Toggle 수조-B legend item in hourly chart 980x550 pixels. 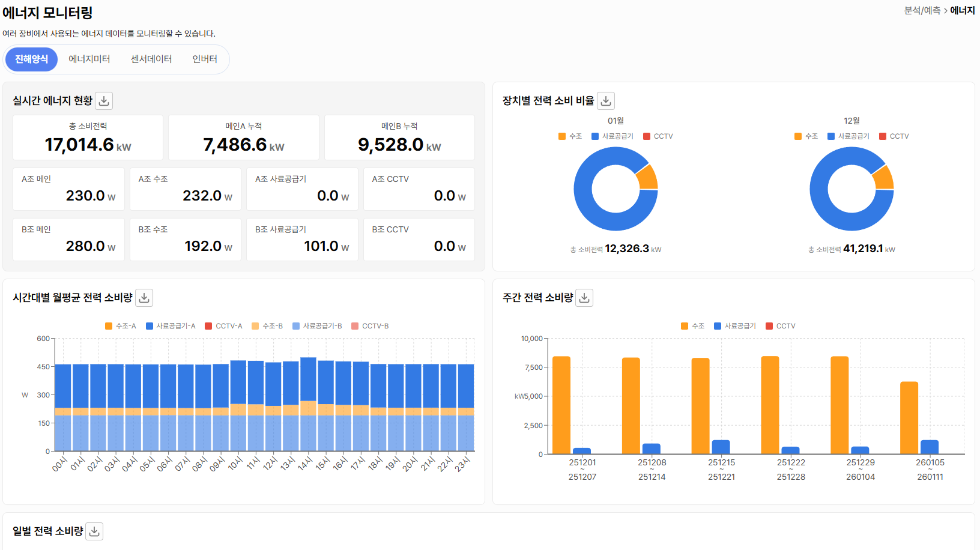coord(267,326)
